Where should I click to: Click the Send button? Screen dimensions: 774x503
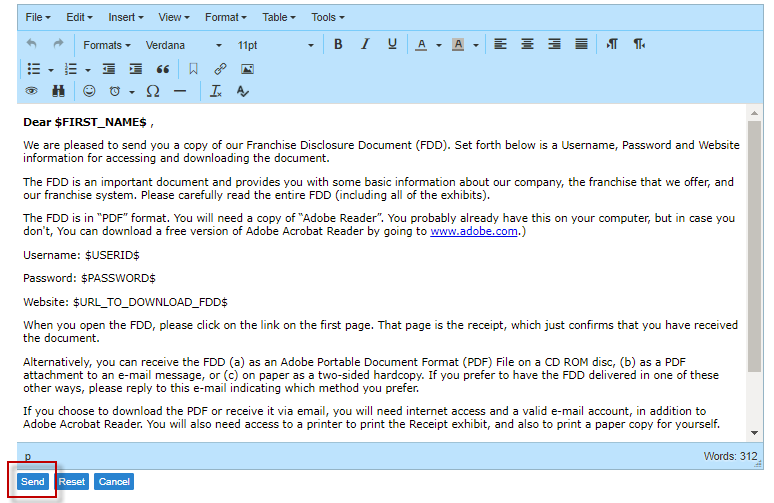[33, 482]
